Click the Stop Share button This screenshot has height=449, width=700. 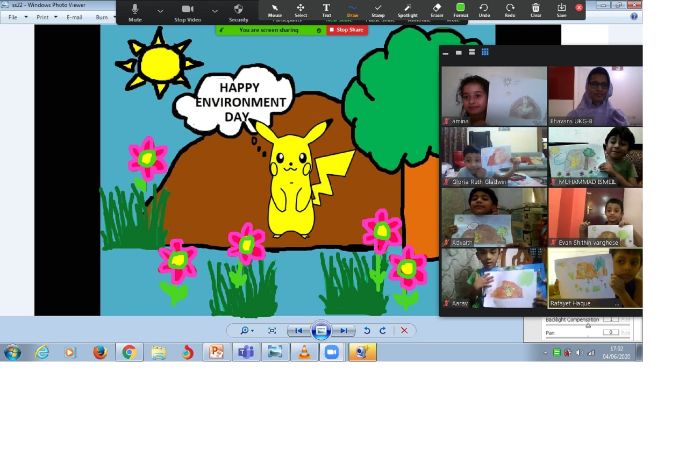[x=347, y=30]
